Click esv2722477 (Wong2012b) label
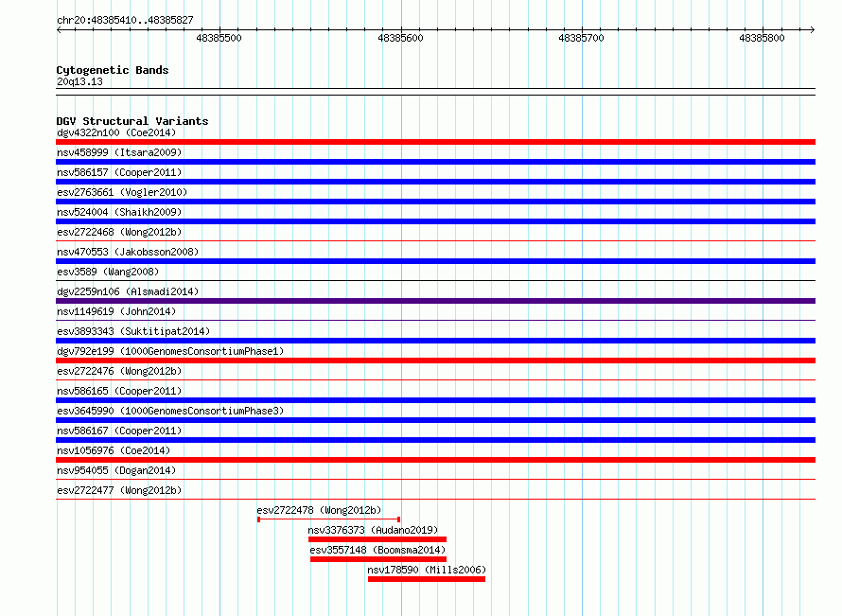Viewport: 842px width, 616px height. [119, 490]
